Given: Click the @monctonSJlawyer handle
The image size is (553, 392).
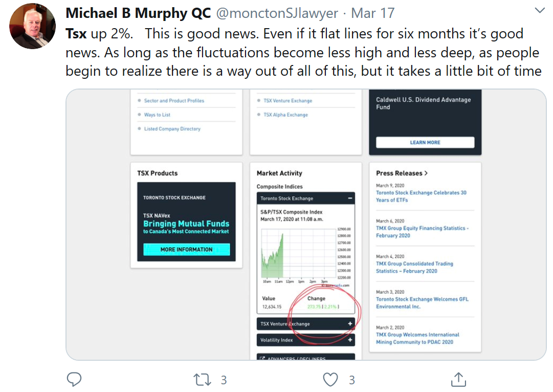Looking at the screenshot, I should click(x=277, y=14).
